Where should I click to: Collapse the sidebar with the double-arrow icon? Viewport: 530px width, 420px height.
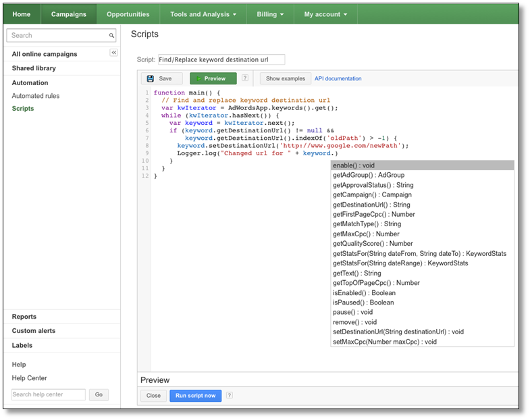pos(114,53)
